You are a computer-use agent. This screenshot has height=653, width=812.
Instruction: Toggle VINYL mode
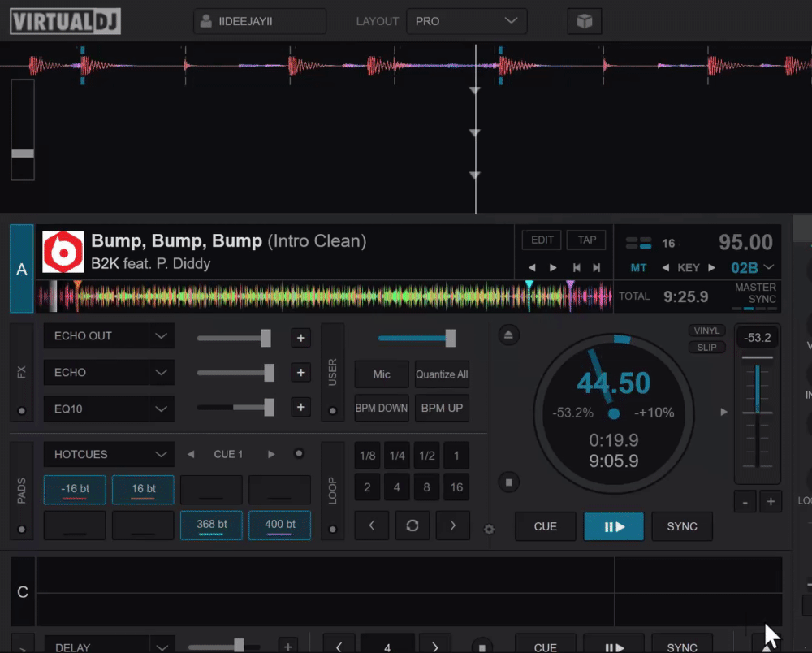point(706,331)
